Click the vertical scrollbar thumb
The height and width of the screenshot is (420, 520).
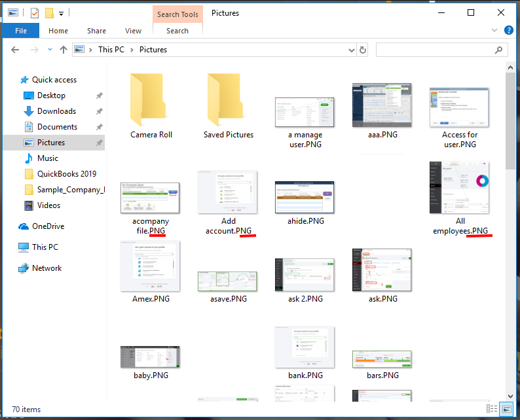pyautogui.click(x=510, y=121)
